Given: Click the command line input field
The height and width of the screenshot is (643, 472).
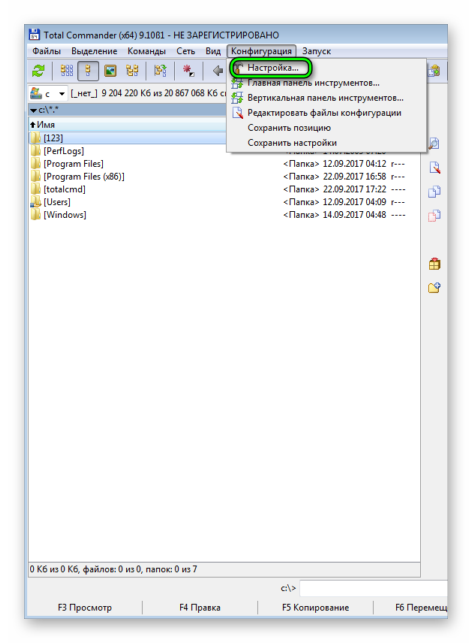Looking at the screenshot, I should (x=373, y=588).
